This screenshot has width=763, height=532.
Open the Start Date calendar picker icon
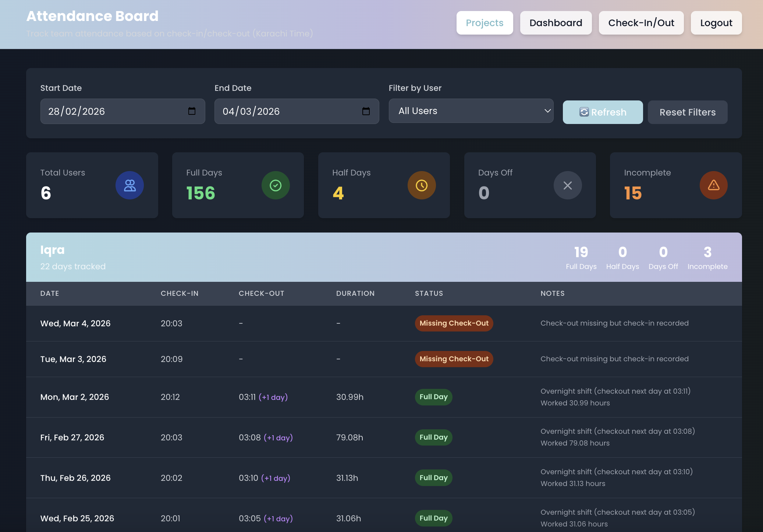pyautogui.click(x=192, y=111)
